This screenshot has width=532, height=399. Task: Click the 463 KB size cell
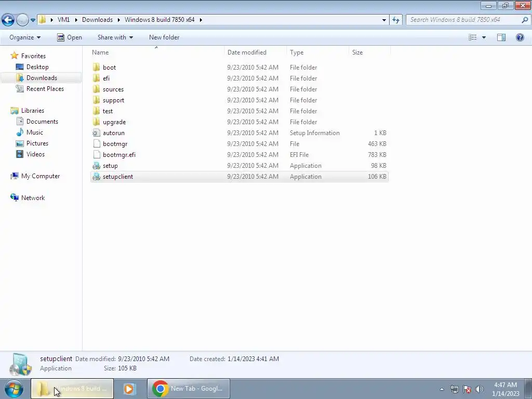tap(377, 144)
